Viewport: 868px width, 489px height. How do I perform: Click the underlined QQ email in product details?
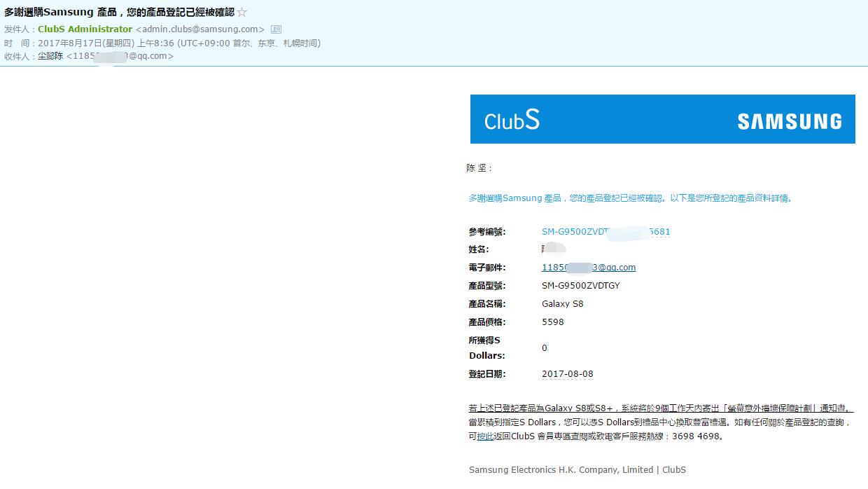click(589, 267)
